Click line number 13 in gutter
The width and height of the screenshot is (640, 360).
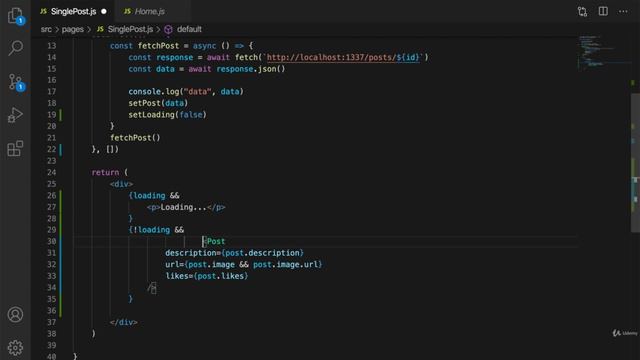[51, 46]
